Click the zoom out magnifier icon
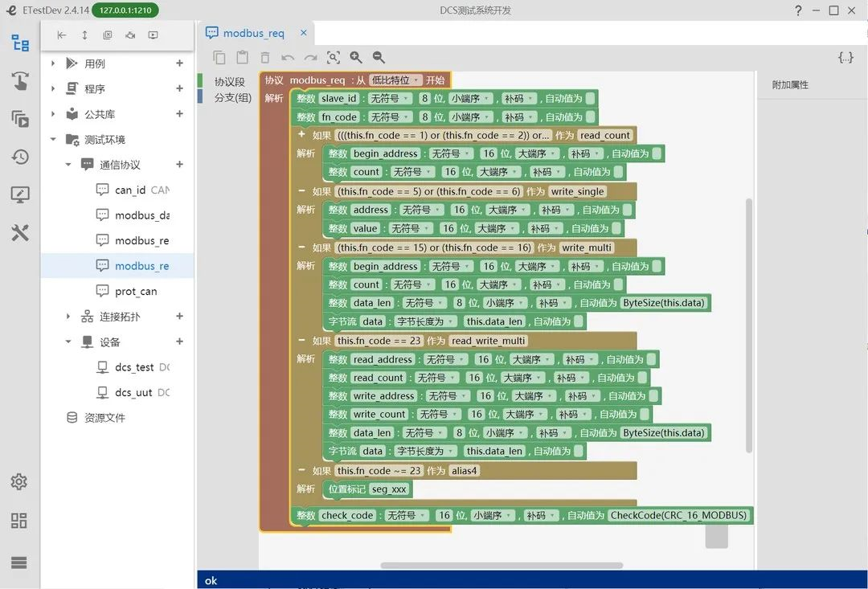 click(x=379, y=57)
